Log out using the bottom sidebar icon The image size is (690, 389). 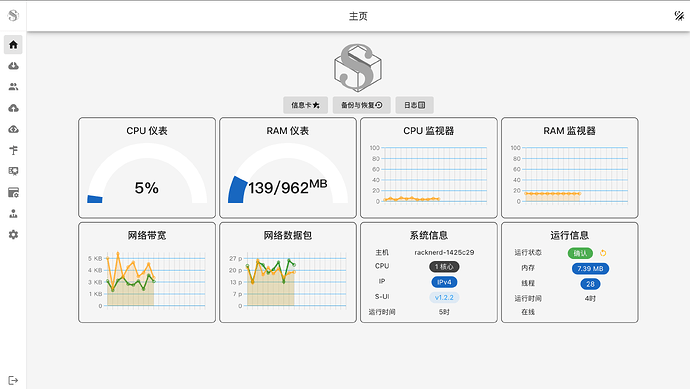[x=13, y=380]
